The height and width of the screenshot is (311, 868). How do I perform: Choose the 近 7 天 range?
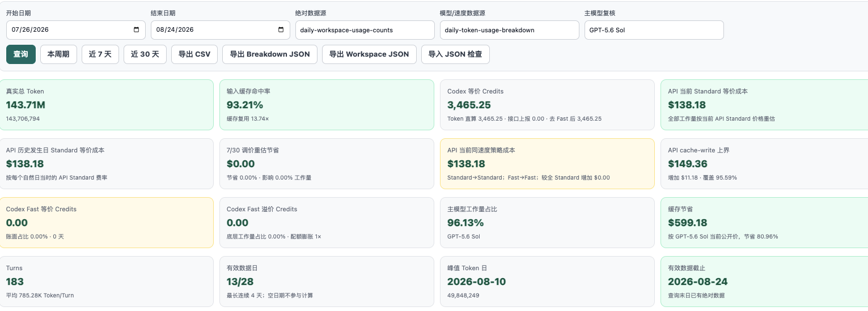click(100, 54)
